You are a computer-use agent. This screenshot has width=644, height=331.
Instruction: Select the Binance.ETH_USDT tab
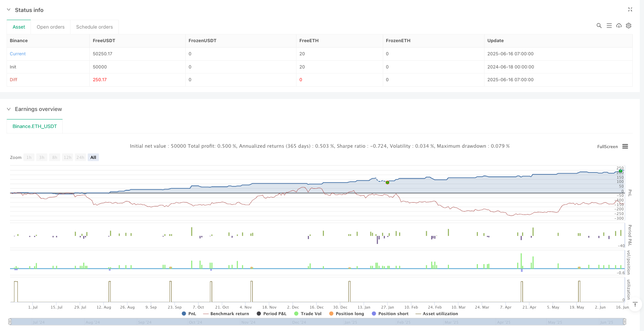point(34,126)
